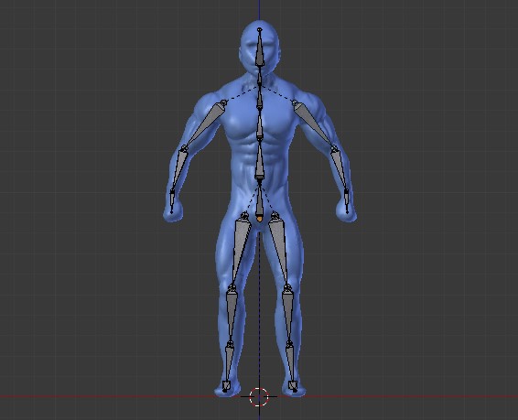The image size is (518, 420).
Task: Select the abdomen spine bone
Action: 260,161
